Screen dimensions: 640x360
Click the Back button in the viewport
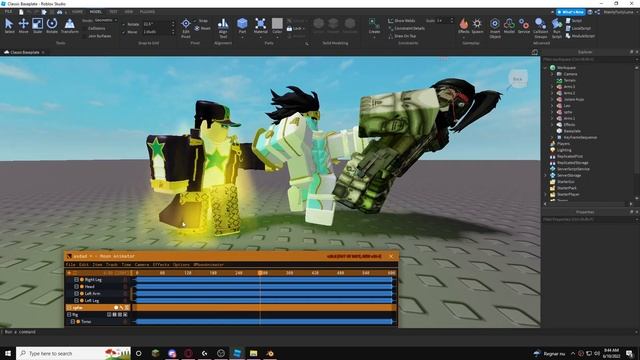[x=518, y=79]
